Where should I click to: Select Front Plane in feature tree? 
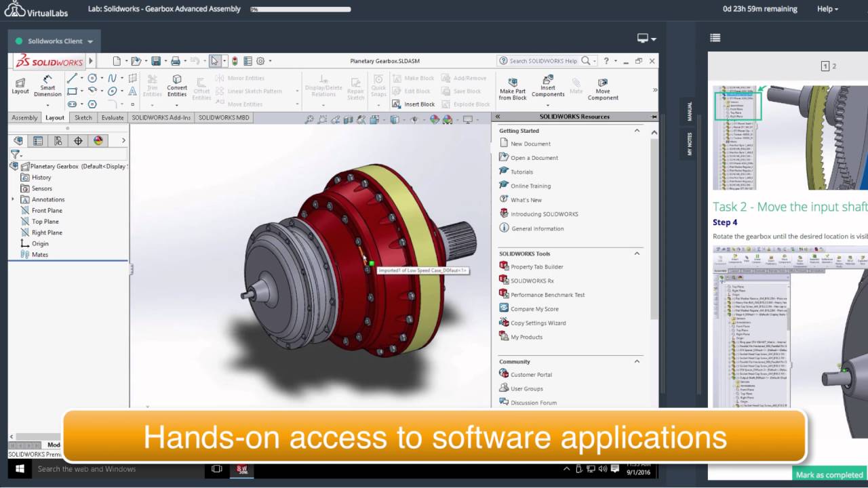coord(47,211)
